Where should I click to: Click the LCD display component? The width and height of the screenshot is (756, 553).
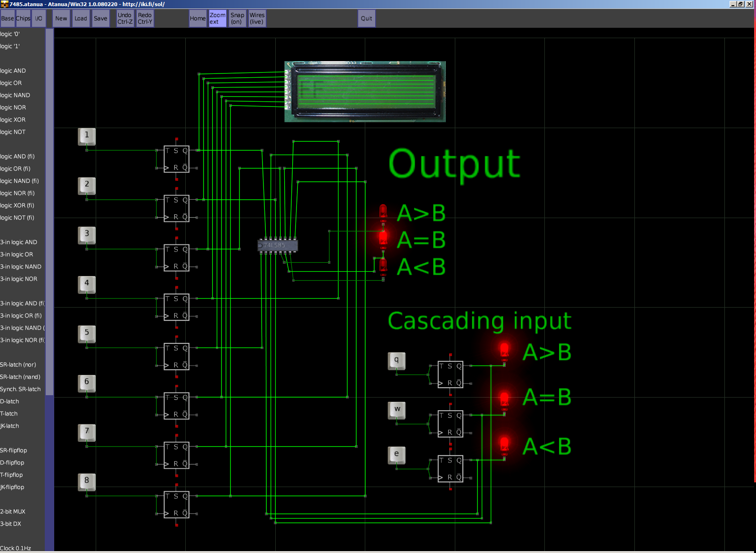(365, 91)
